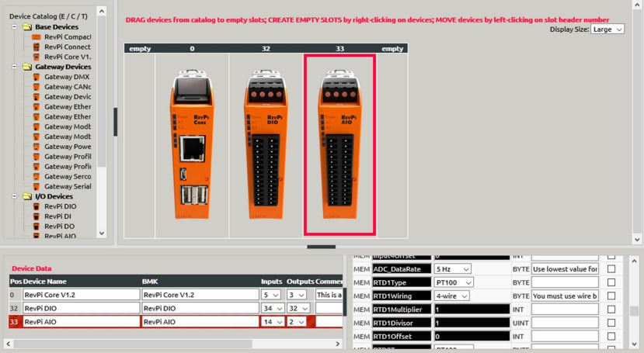
Task: Toggle the RTD1Multiplier row checkbox
Action: [x=611, y=310]
